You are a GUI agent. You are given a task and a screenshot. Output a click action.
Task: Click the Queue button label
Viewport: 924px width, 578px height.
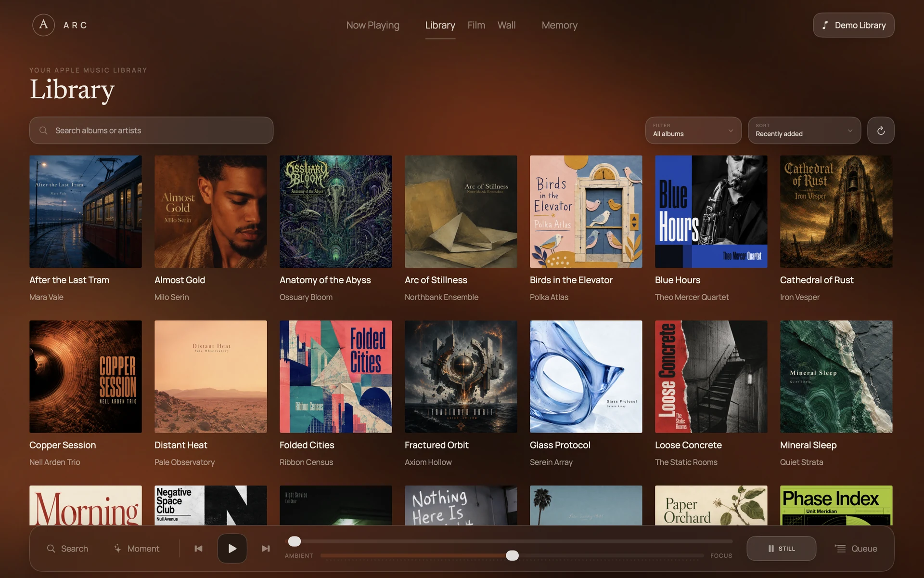pyautogui.click(x=864, y=549)
